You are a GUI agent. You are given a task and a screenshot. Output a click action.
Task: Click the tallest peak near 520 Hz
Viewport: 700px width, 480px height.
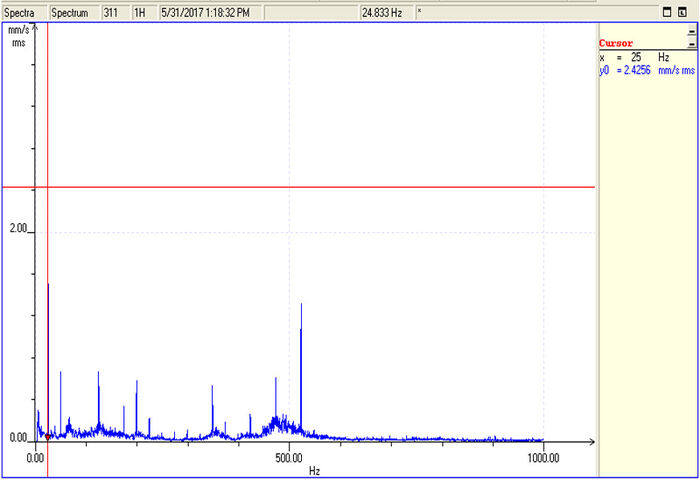pos(301,366)
